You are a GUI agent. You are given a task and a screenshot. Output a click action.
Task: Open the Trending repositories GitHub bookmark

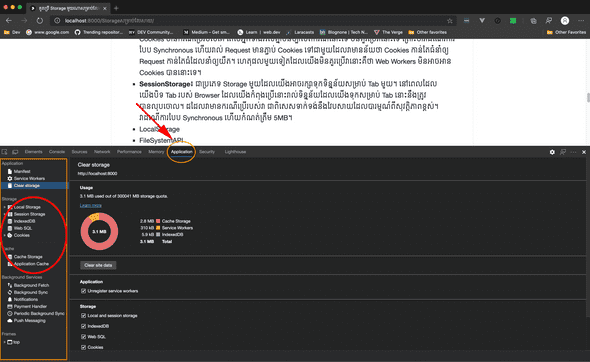pyautogui.click(x=99, y=32)
